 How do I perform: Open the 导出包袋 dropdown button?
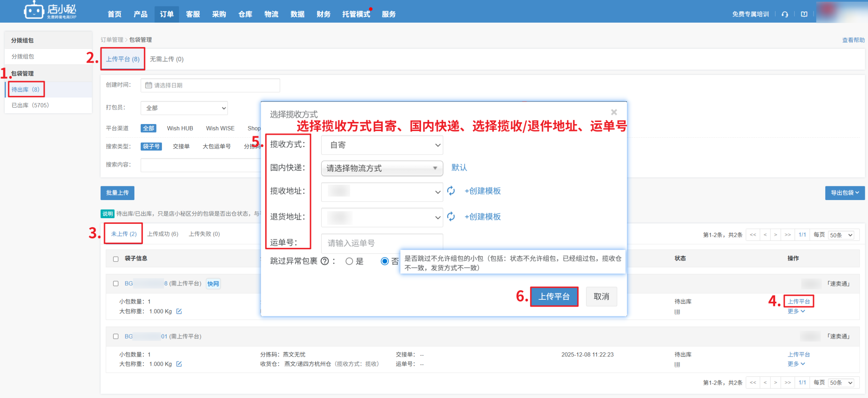(845, 193)
